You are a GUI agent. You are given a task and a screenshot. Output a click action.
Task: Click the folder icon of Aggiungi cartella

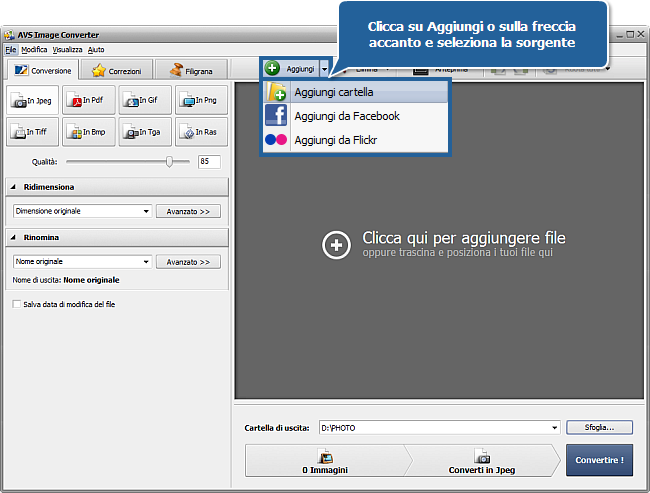276,92
